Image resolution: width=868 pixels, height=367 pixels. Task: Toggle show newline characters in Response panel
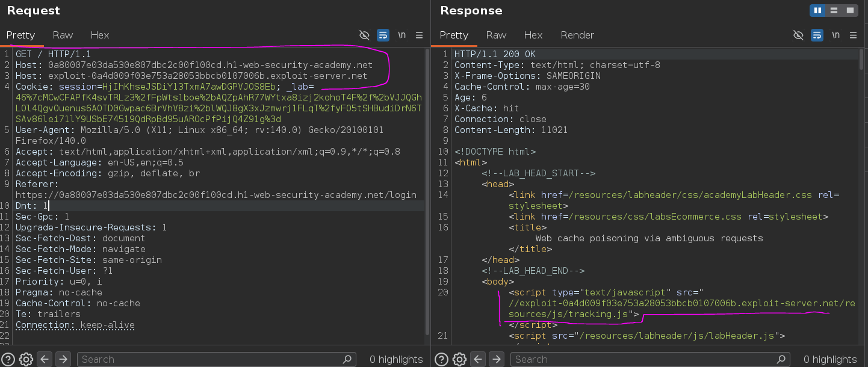pyautogui.click(x=835, y=35)
